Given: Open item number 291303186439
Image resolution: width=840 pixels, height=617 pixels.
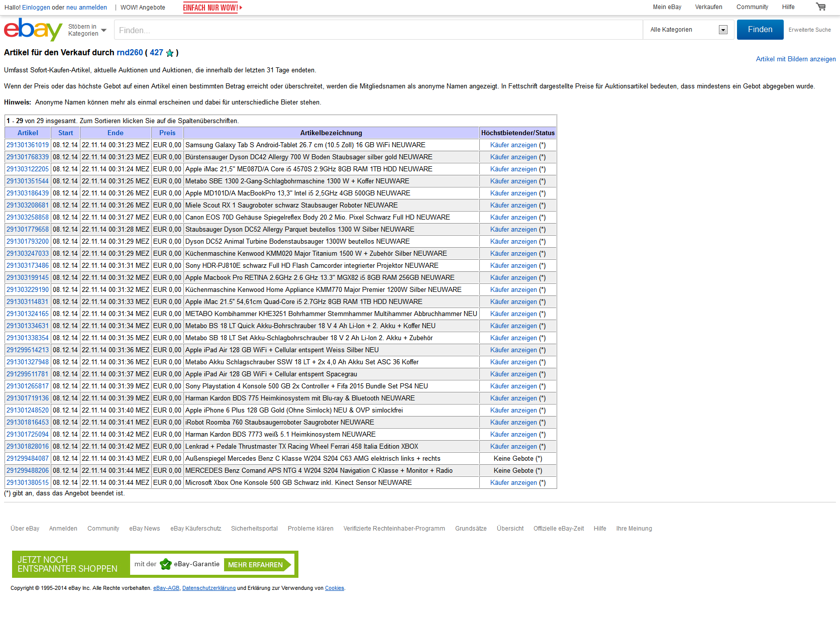Looking at the screenshot, I should pyautogui.click(x=28, y=193).
